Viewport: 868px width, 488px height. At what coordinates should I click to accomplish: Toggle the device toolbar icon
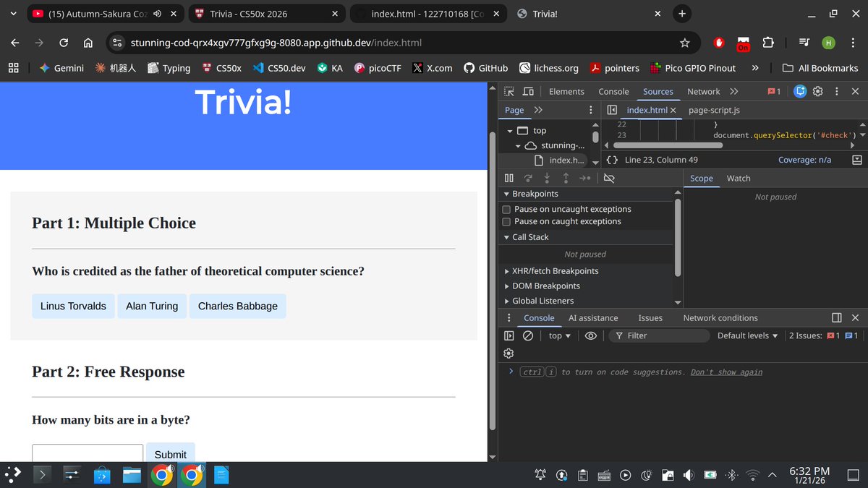pos(528,91)
